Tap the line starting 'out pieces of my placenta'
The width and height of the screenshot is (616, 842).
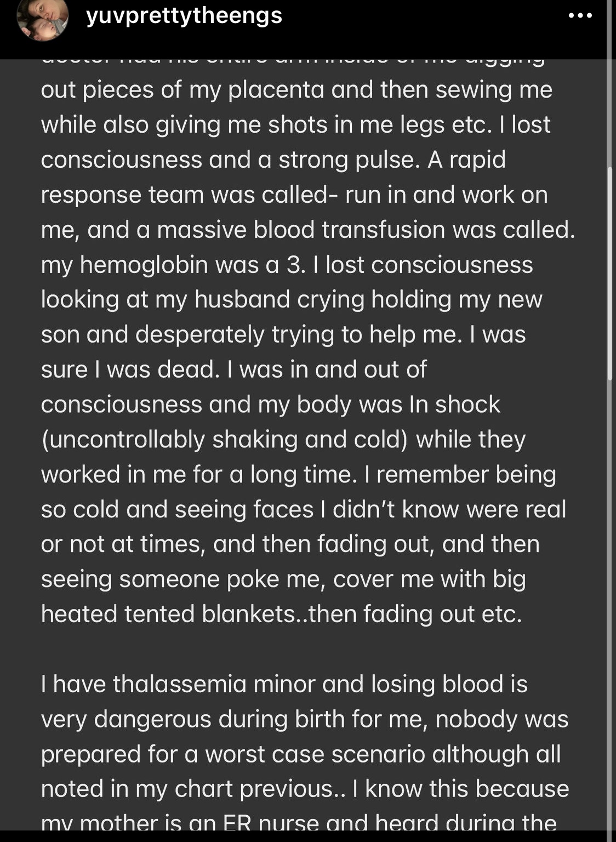296,90
